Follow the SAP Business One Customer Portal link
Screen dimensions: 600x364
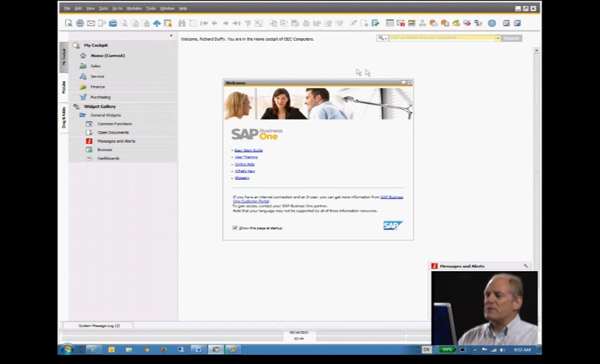pyautogui.click(x=392, y=197)
